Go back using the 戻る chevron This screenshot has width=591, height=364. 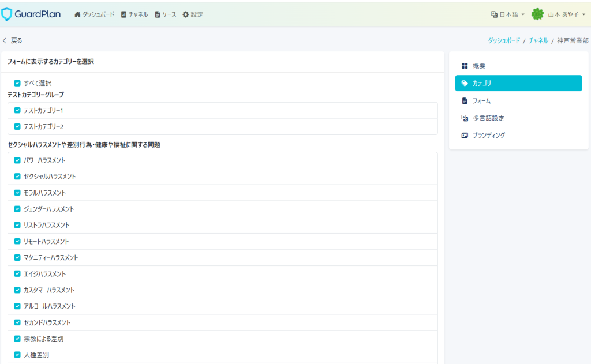pos(5,40)
